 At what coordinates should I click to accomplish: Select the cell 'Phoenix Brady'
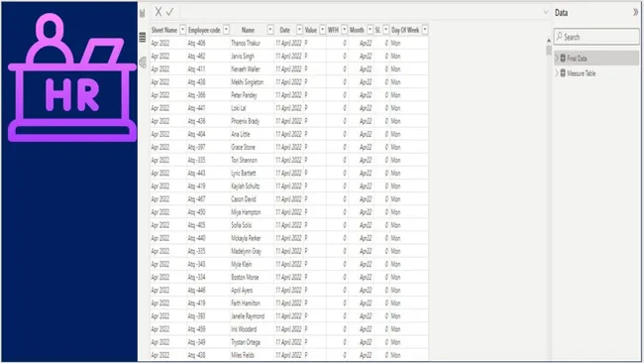pos(253,121)
